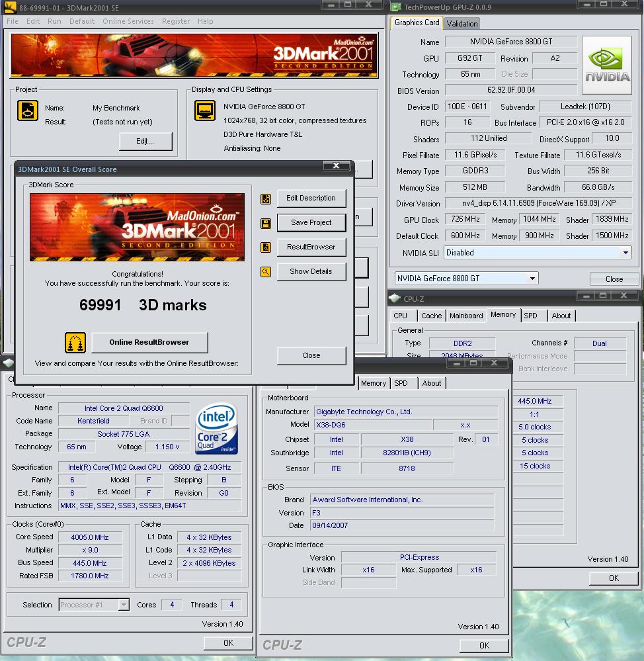This screenshot has width=644, height=661.
Task: Click the BIOS Version field in GPU-Z
Action: point(511,90)
